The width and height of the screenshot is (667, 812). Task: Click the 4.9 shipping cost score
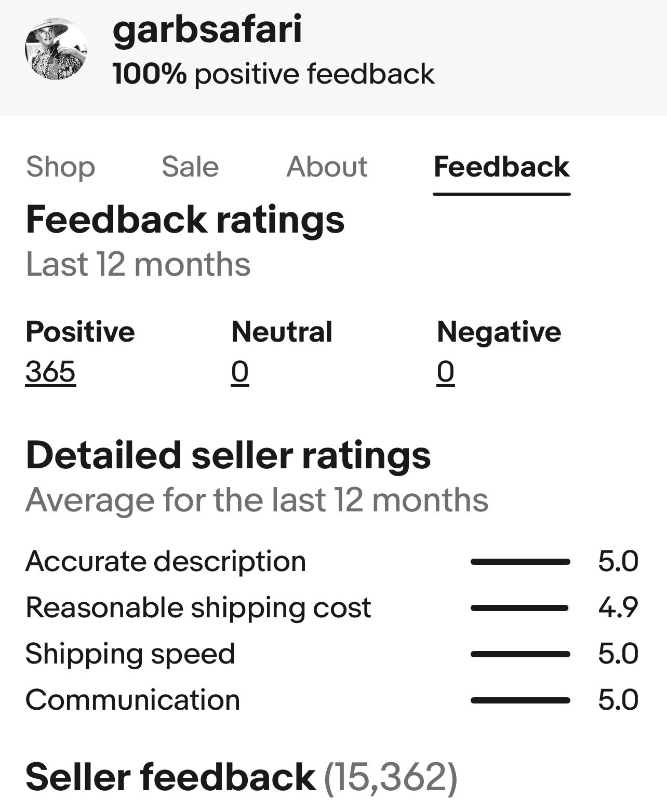coord(618,607)
